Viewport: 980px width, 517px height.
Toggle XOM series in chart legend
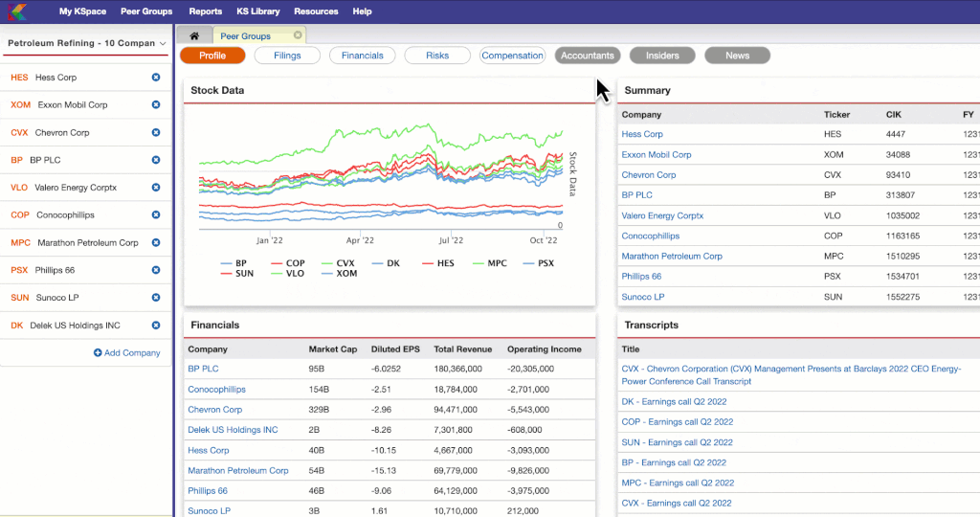pyautogui.click(x=340, y=273)
